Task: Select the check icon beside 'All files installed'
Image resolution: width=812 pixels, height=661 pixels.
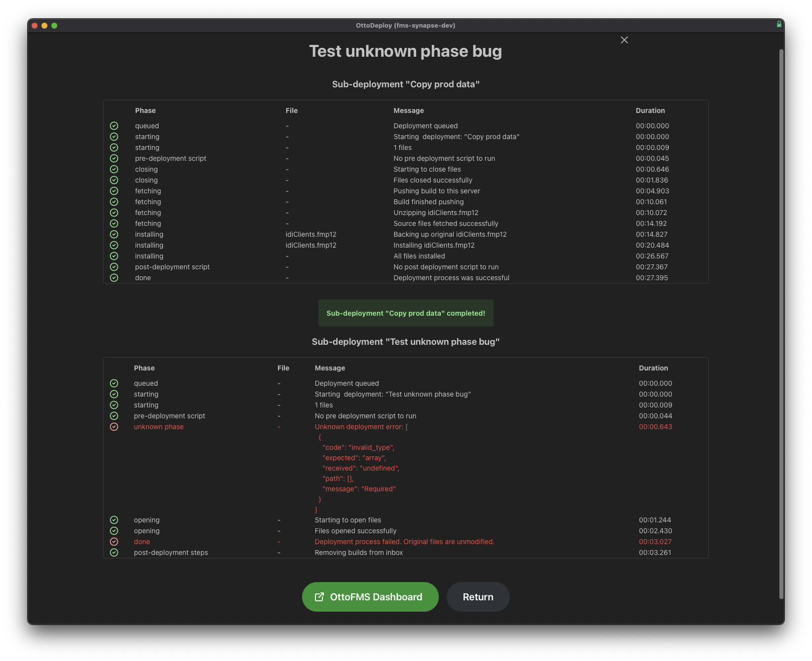Action: (114, 256)
